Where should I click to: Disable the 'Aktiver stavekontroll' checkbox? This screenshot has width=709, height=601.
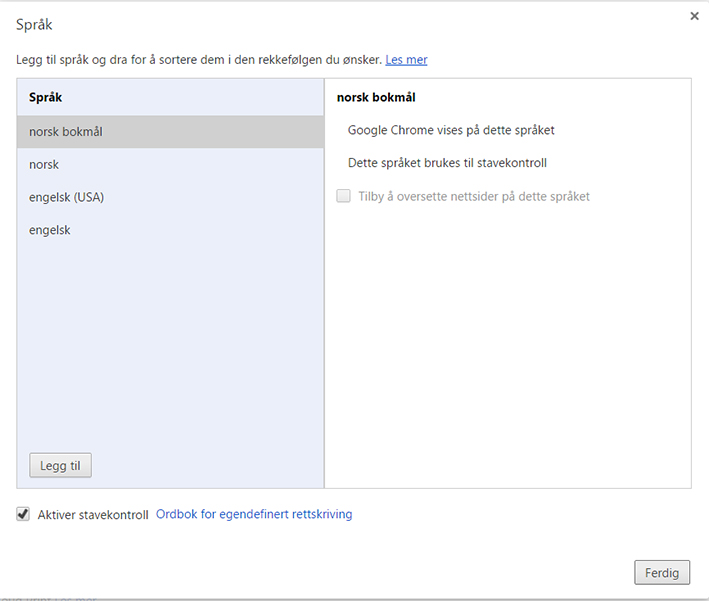23,514
